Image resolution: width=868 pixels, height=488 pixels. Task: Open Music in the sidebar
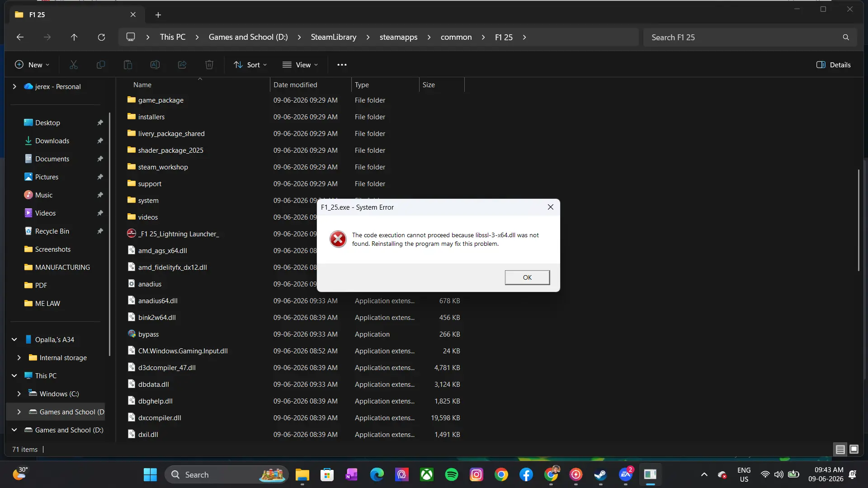tap(43, 195)
